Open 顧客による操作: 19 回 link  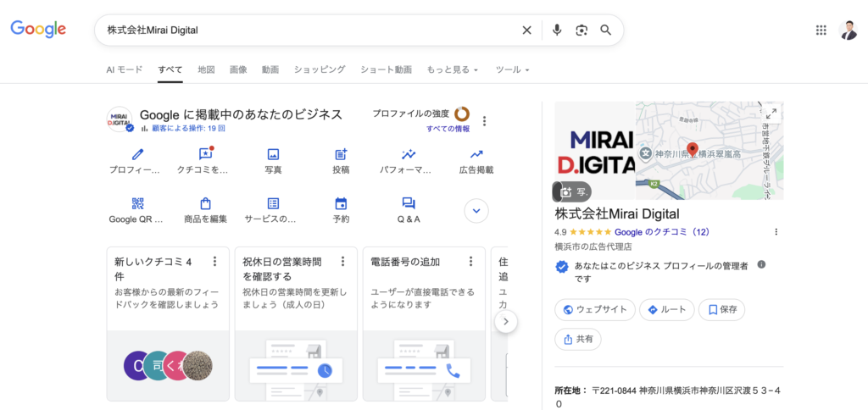click(x=189, y=129)
